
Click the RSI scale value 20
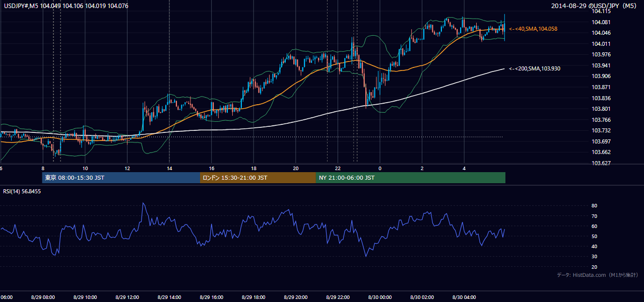[594, 267]
